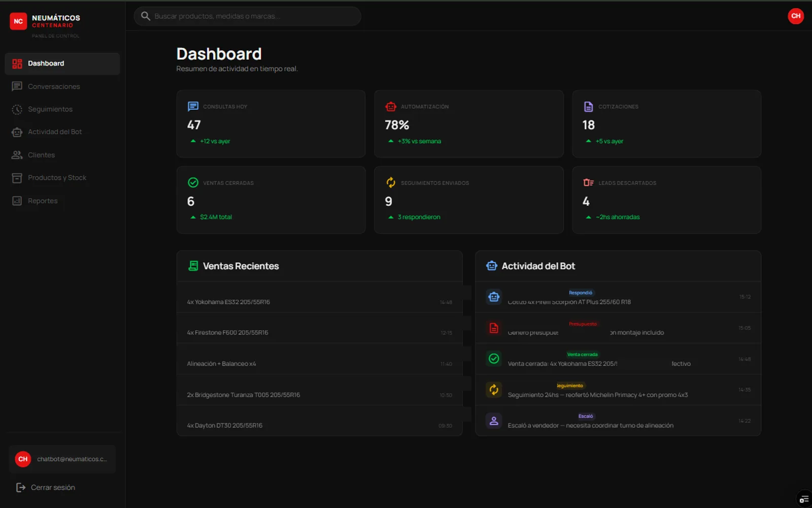
Task: Select the 4x Firestone F600 sale row
Action: [x=320, y=328]
